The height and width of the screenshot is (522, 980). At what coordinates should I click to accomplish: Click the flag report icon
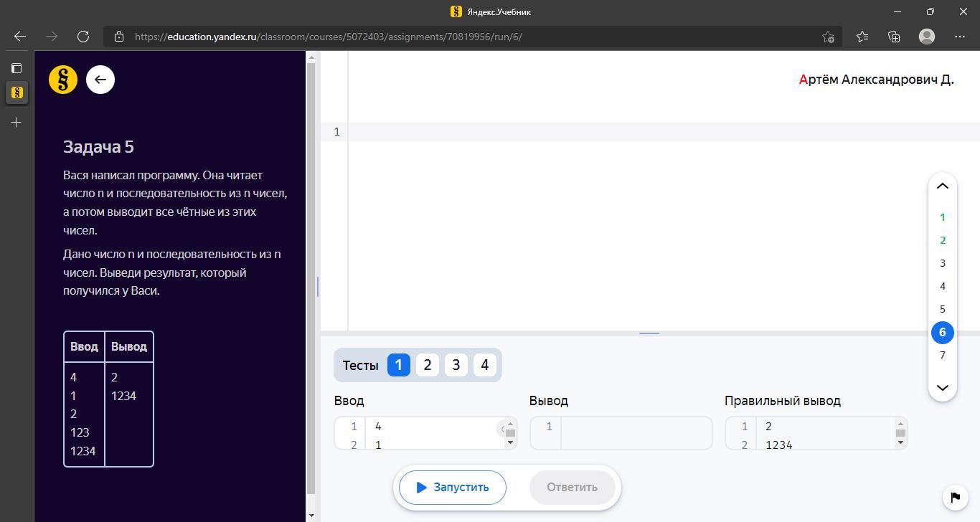pos(955,497)
